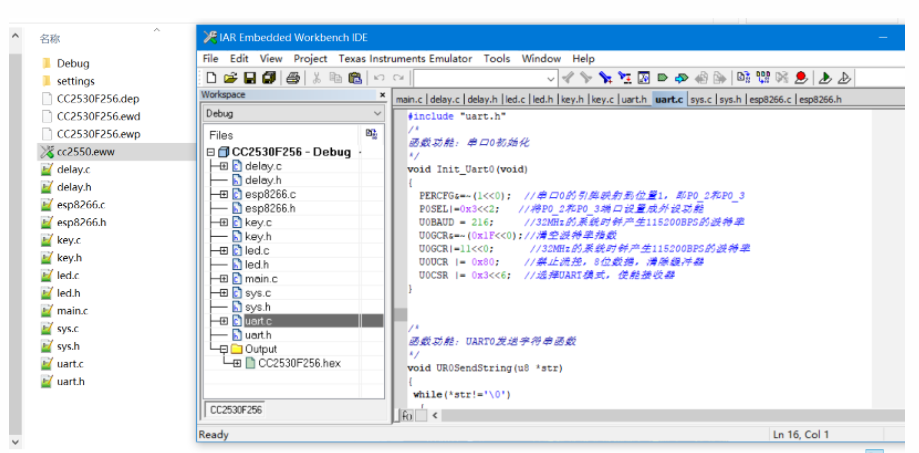Open the Window menu
The width and height of the screenshot is (919, 453).
click(x=542, y=59)
